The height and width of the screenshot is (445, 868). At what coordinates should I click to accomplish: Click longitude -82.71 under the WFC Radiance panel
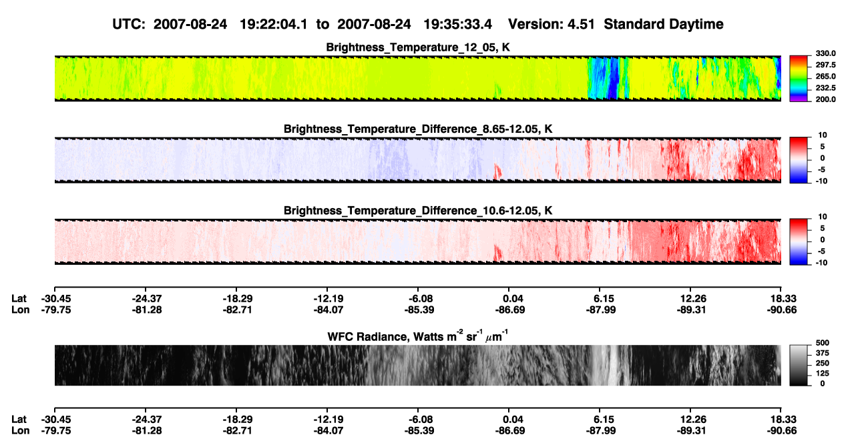pos(238,431)
